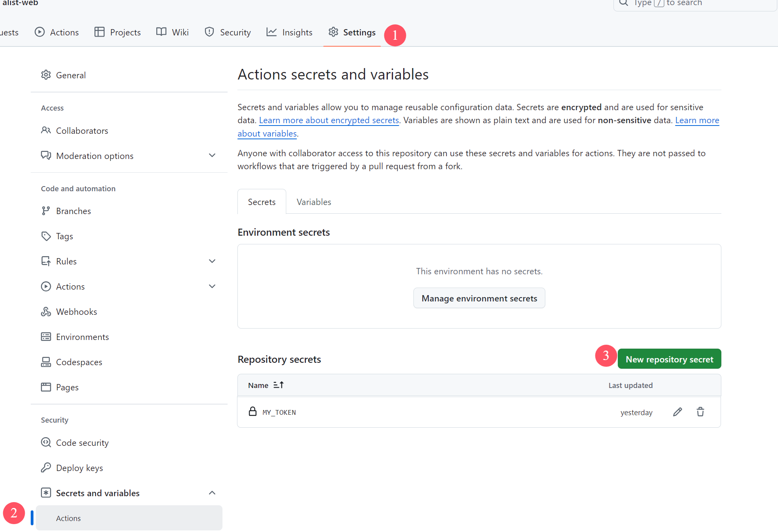
Task: Open the Projects tab
Action: pos(117,32)
